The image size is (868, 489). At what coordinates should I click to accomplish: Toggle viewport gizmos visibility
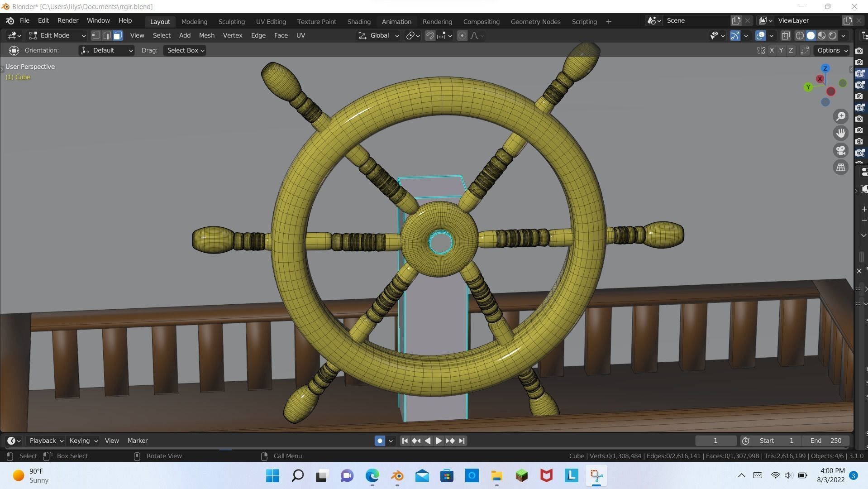click(x=735, y=35)
